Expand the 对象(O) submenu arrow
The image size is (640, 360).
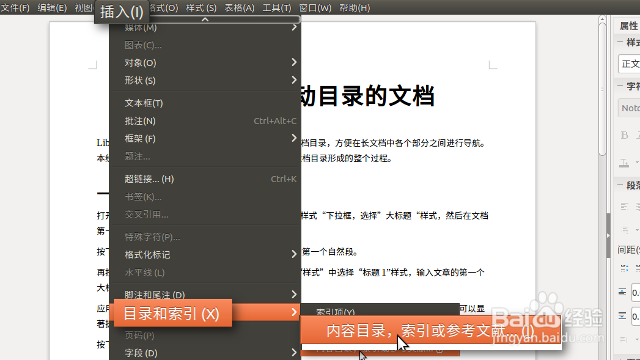(294, 62)
